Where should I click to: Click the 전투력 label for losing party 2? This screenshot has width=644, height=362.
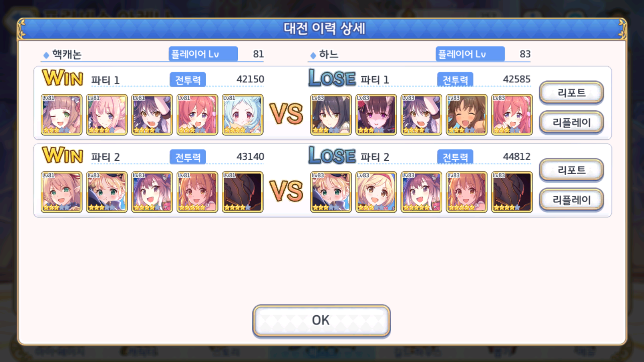[455, 157]
